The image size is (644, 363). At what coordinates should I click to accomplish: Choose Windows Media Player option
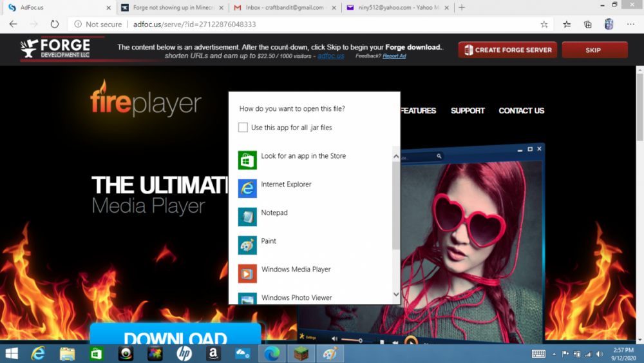(296, 270)
